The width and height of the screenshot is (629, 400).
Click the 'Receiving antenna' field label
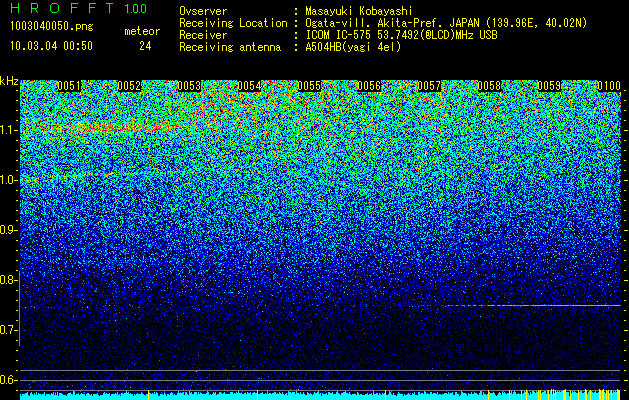click(x=230, y=47)
